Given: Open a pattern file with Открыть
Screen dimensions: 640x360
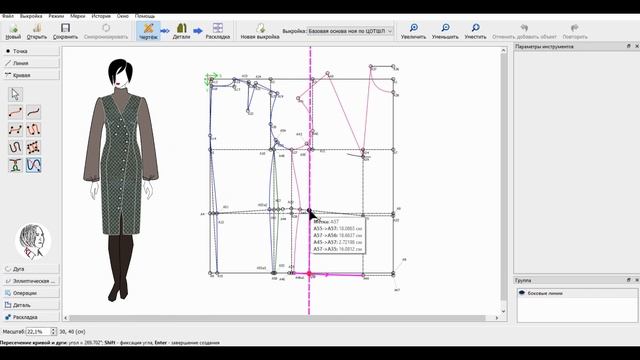Looking at the screenshot, I should tap(37, 31).
